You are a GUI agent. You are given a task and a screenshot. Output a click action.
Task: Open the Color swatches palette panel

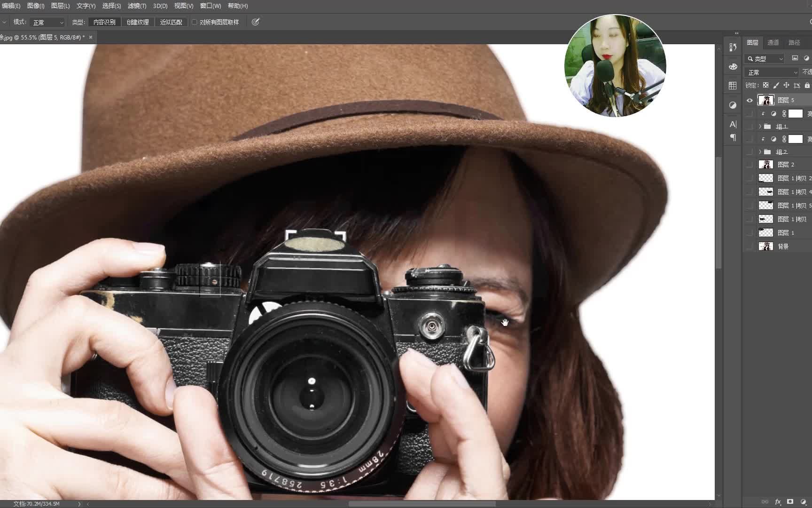(x=733, y=67)
